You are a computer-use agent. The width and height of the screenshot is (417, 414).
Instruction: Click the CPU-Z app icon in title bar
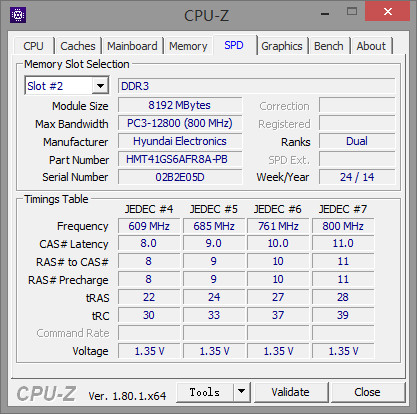pyautogui.click(x=18, y=15)
